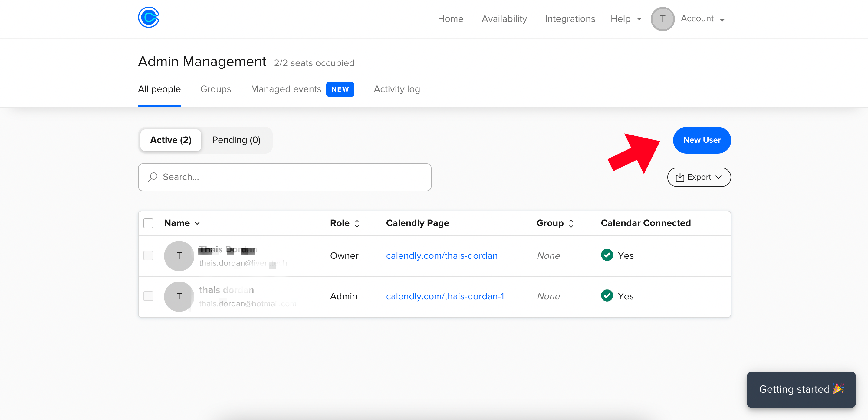868x420 pixels.
Task: Click the NEW badge beside Managed events
Action: pyautogui.click(x=340, y=89)
